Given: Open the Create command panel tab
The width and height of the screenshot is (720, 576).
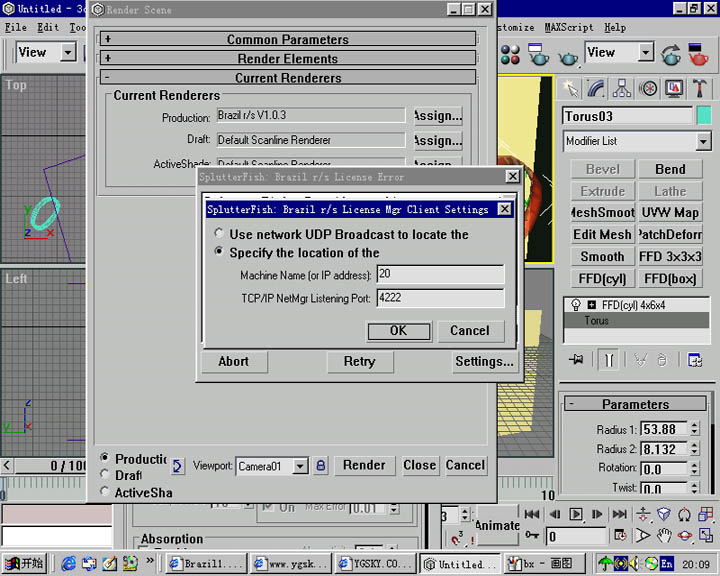Looking at the screenshot, I should click(570, 88).
